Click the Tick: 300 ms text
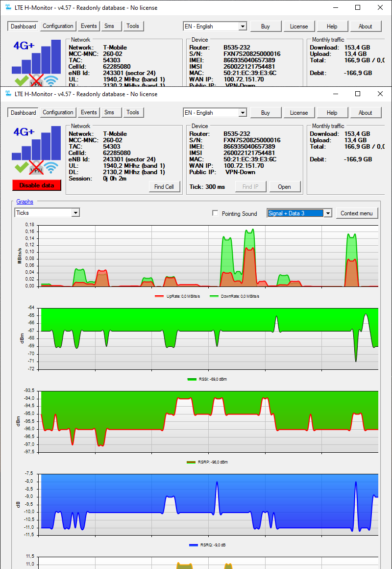Screen dimensions: 392x569 207,187
